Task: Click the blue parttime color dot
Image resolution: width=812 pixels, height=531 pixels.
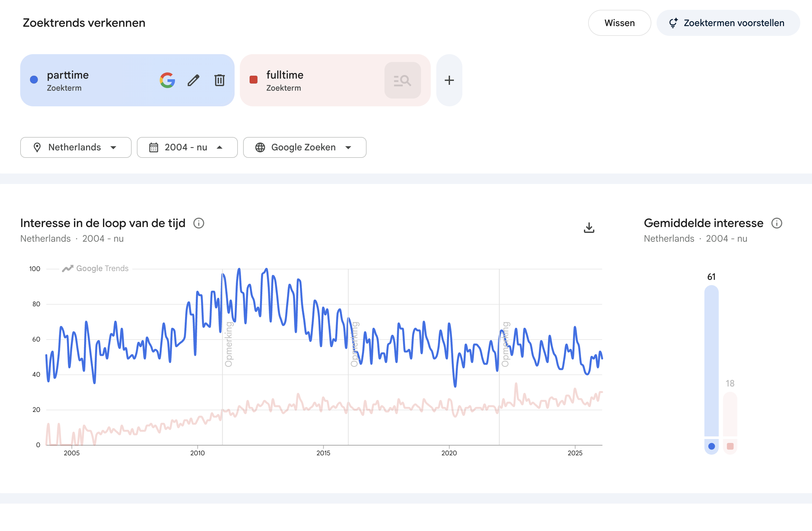Action: click(x=34, y=80)
